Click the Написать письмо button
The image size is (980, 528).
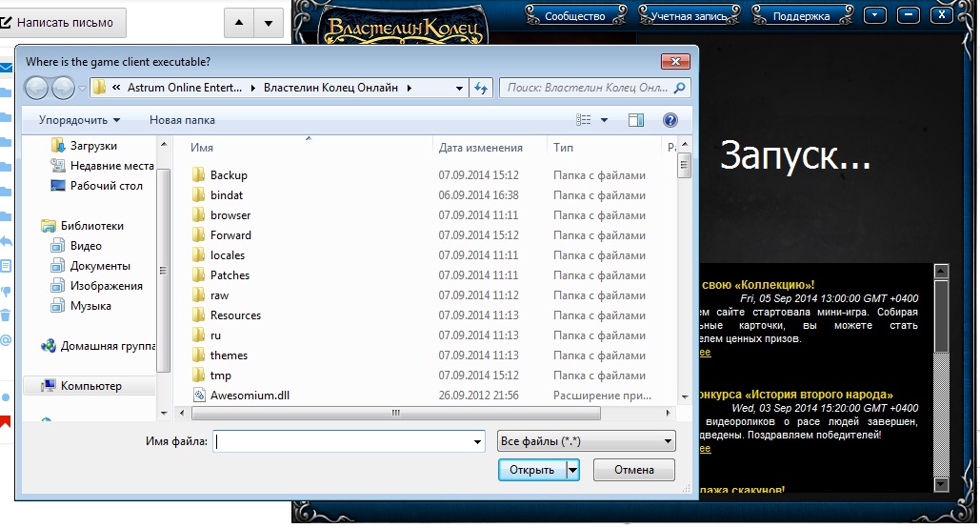pyautogui.click(x=64, y=22)
